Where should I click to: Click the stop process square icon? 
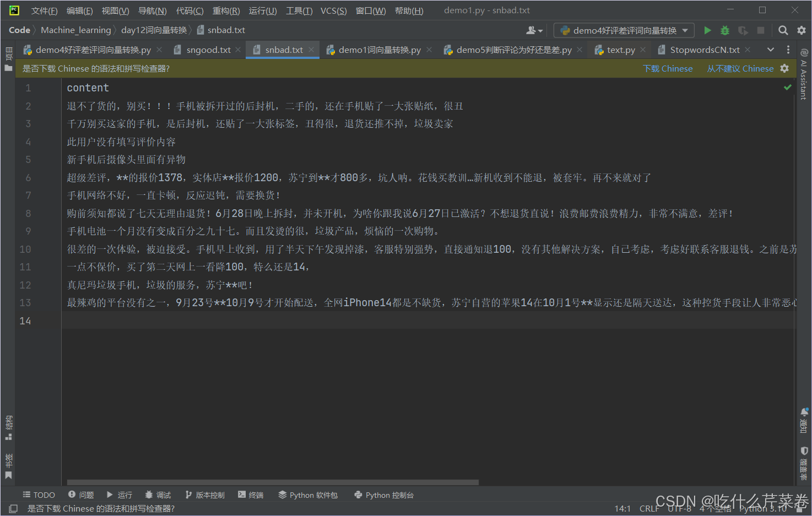point(761,30)
